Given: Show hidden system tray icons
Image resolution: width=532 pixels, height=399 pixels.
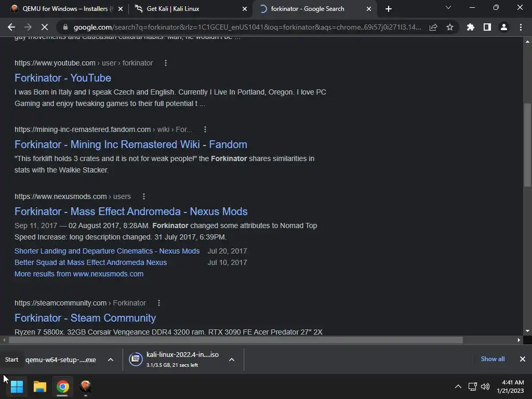Looking at the screenshot, I should point(458,387).
